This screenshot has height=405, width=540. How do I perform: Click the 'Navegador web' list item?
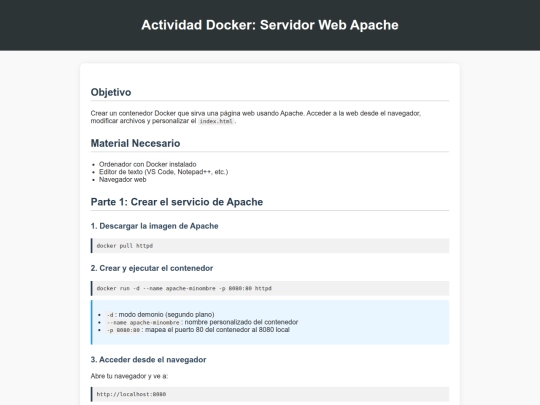123,179
